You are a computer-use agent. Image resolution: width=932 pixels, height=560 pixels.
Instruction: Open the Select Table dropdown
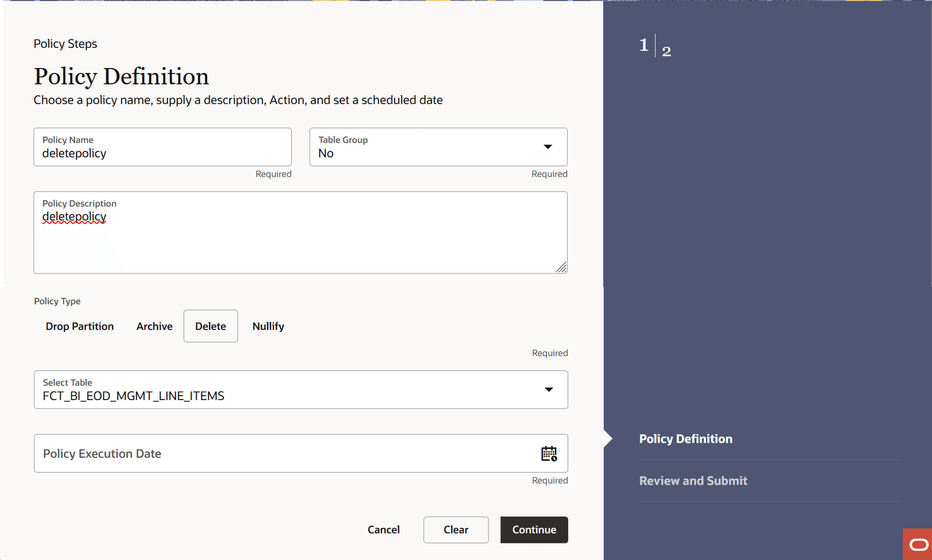301,389
